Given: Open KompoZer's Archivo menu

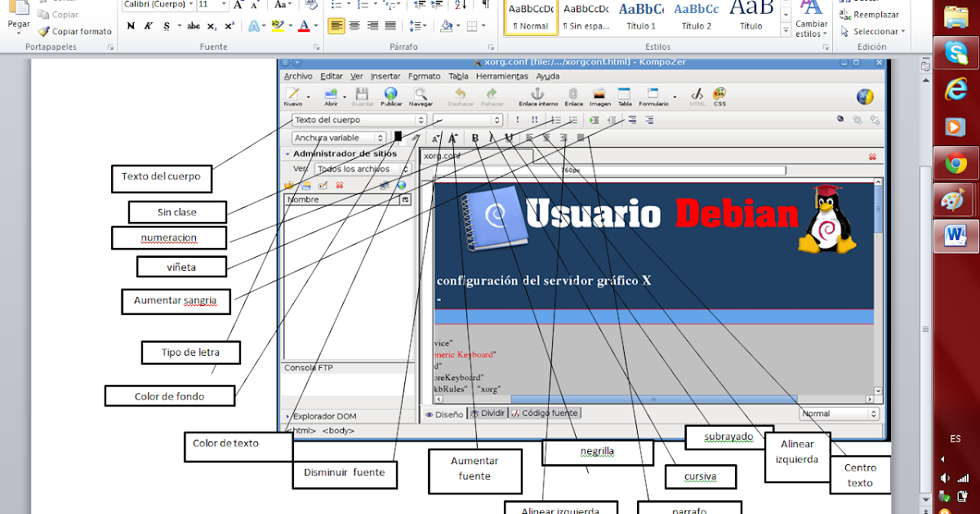Looking at the screenshot, I should (298, 76).
